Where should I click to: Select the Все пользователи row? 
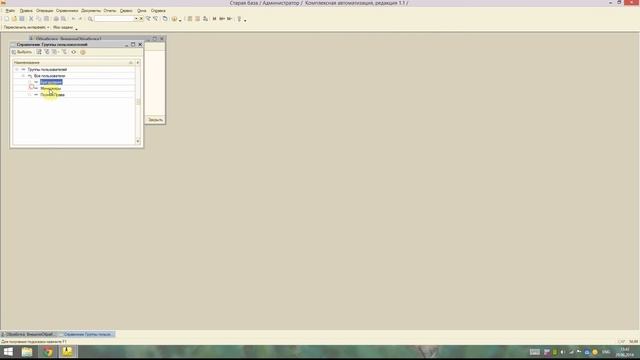pos(49,76)
